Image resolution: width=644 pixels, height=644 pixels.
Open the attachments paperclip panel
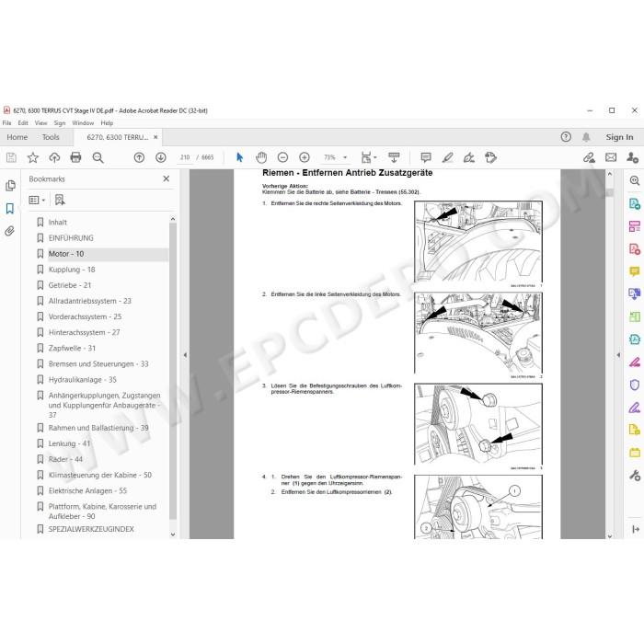pos(10,231)
